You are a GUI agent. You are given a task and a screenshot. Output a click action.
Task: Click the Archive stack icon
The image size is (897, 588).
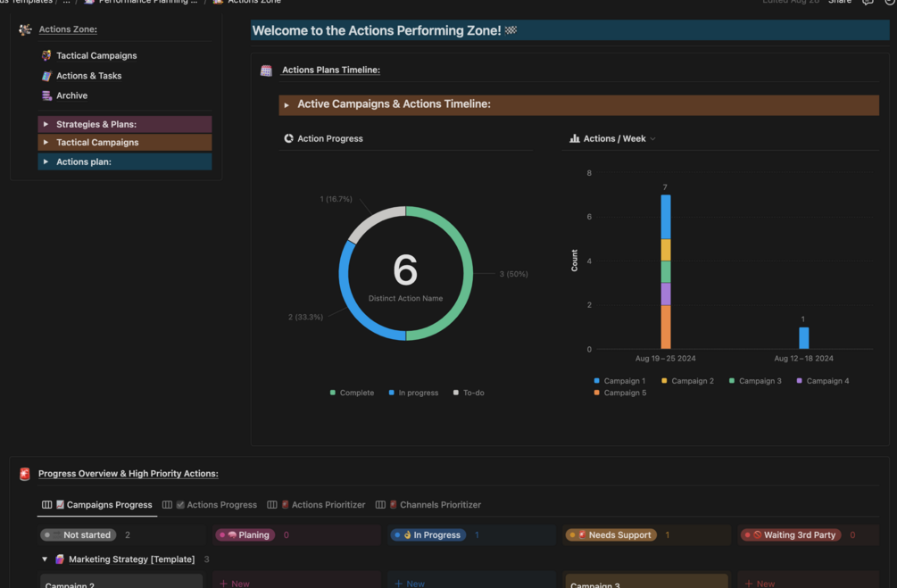click(46, 95)
